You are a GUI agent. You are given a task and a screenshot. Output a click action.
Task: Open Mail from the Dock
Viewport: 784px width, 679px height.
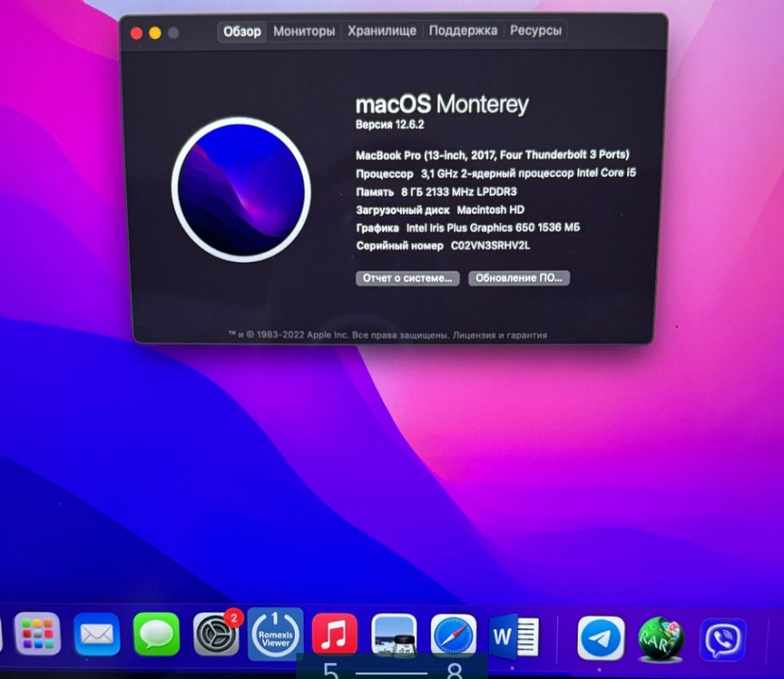tap(96, 636)
